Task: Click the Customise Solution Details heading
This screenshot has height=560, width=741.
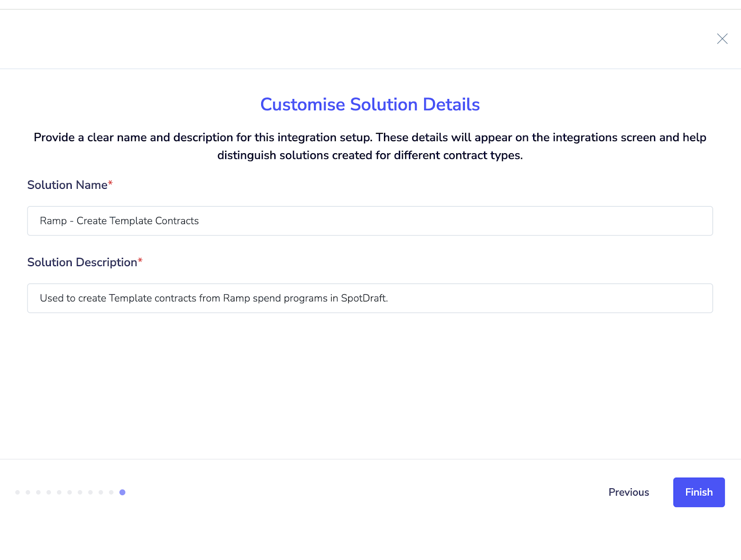Action: (370, 105)
